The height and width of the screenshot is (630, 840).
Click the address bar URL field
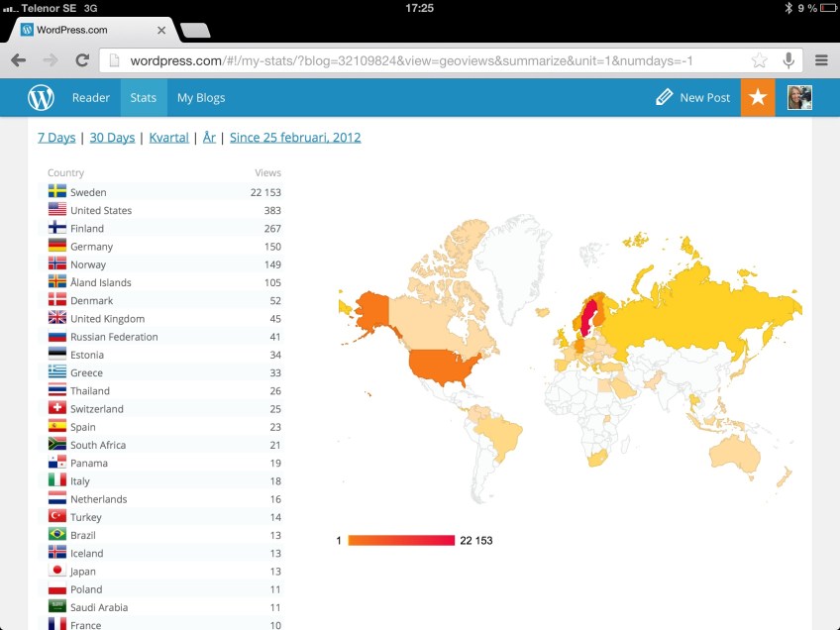click(426, 60)
